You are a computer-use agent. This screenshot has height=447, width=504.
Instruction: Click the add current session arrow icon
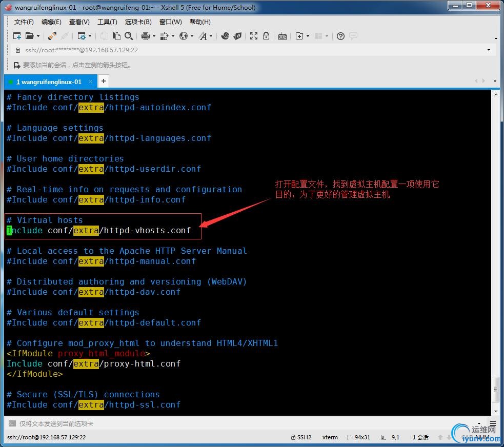[17, 65]
